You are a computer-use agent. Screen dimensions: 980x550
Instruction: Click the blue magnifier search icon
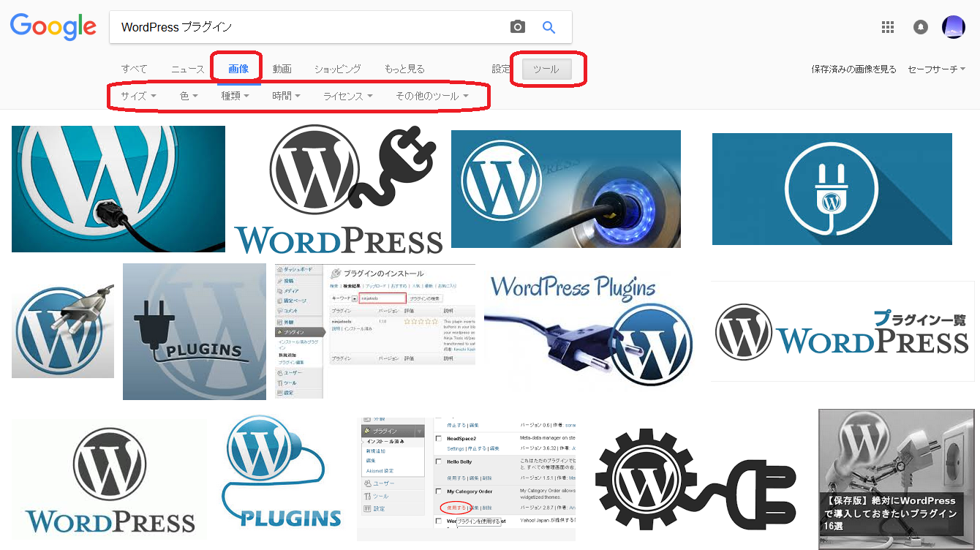coord(549,27)
